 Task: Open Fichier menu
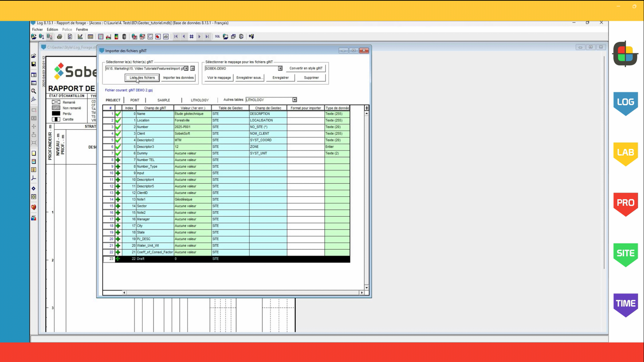point(37,29)
